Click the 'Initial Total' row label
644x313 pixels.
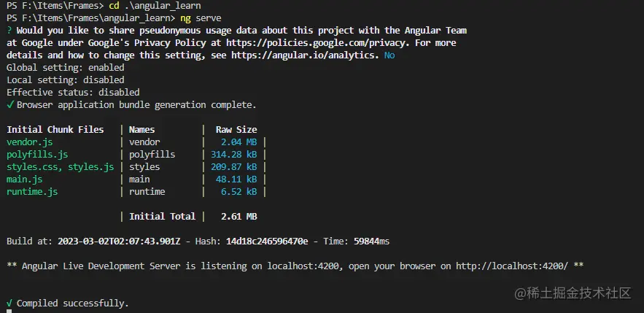click(162, 216)
